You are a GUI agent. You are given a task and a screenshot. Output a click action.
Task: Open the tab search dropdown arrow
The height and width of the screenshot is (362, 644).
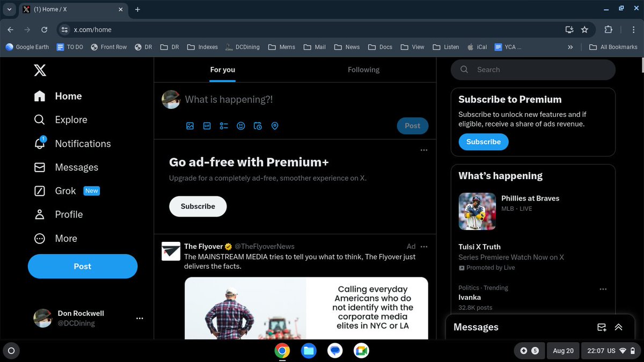pos(9,9)
